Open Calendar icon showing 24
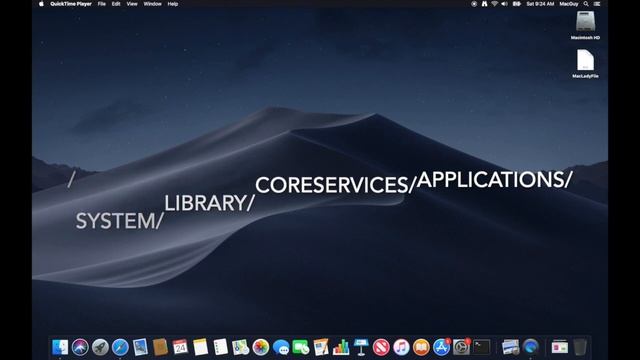This screenshot has width=640, height=360. pos(180,347)
